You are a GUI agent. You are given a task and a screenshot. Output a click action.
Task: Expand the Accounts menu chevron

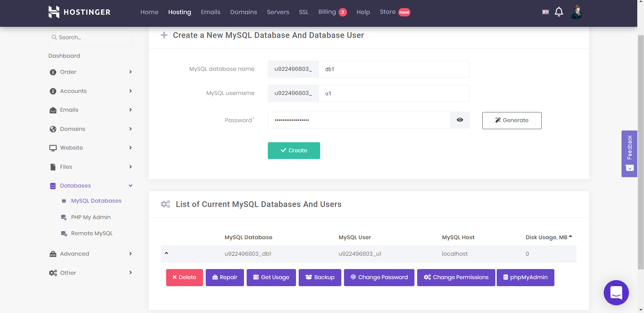[x=131, y=91]
